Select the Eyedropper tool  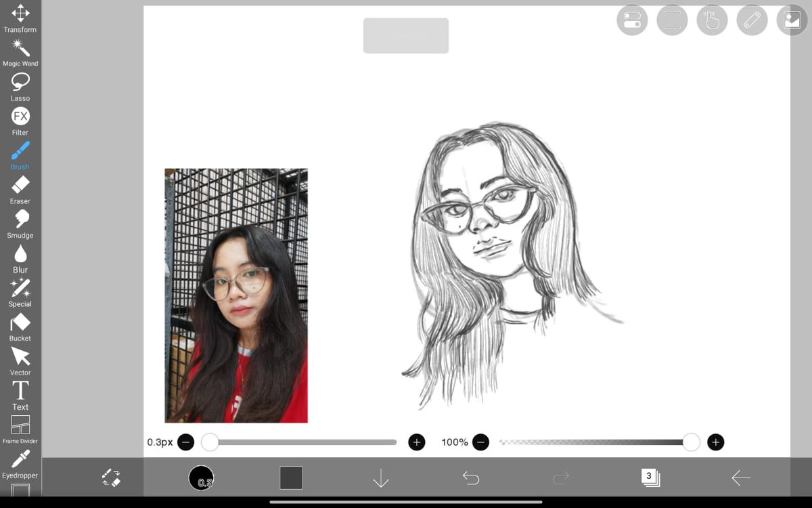click(x=20, y=465)
